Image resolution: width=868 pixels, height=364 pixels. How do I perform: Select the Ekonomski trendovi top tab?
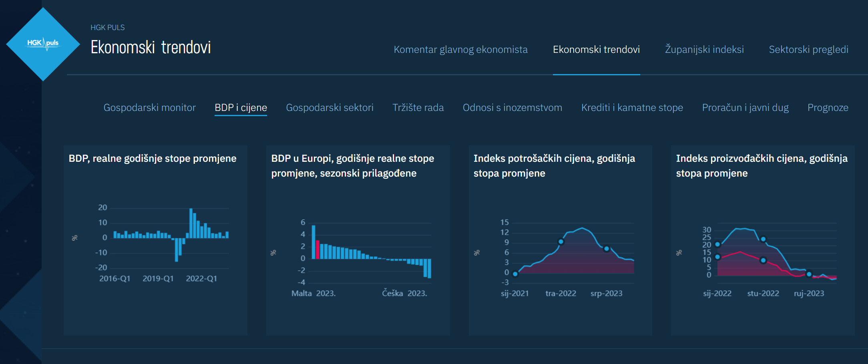[596, 50]
